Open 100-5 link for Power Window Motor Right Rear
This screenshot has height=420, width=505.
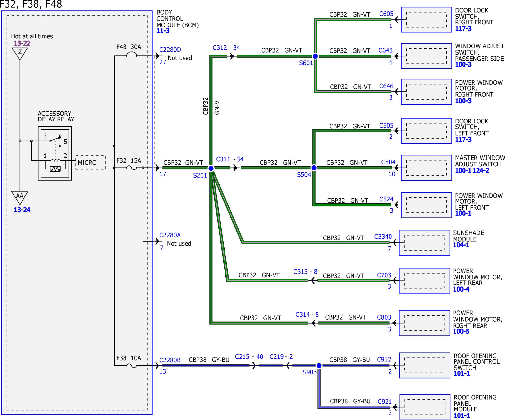(461, 332)
